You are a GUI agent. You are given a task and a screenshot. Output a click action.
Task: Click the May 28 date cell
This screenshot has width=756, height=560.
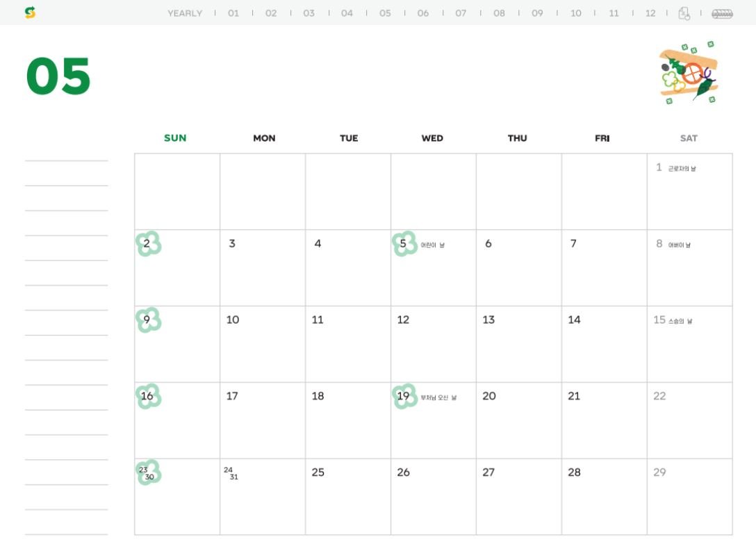[x=604, y=496]
